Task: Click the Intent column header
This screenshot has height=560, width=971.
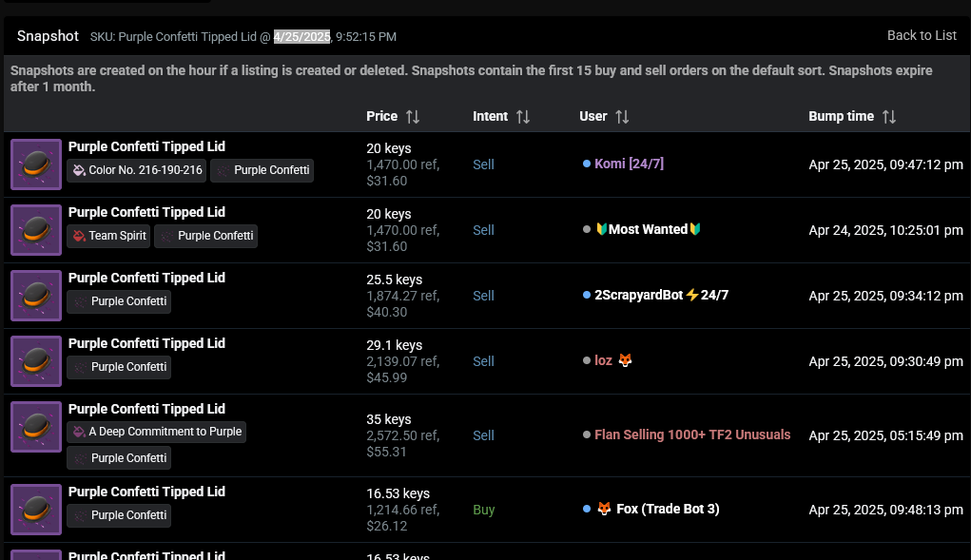Action: pyautogui.click(x=490, y=116)
